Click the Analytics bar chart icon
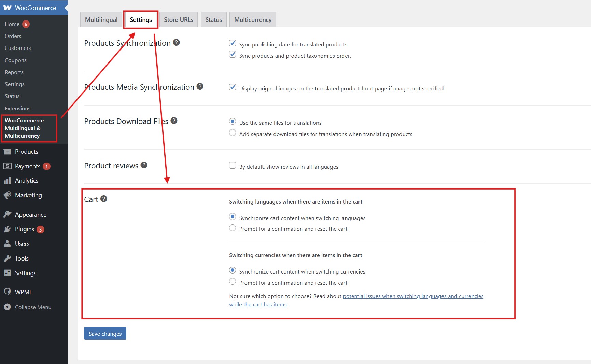 [7, 181]
